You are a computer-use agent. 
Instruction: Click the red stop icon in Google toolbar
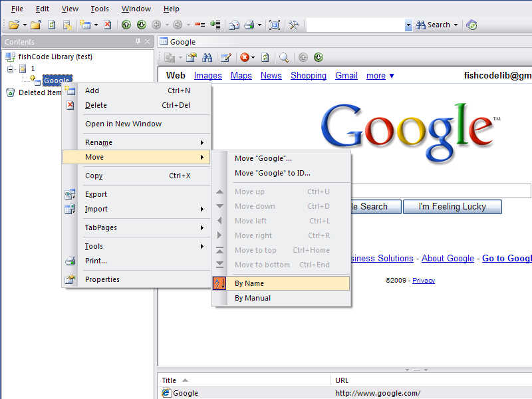coord(244,57)
